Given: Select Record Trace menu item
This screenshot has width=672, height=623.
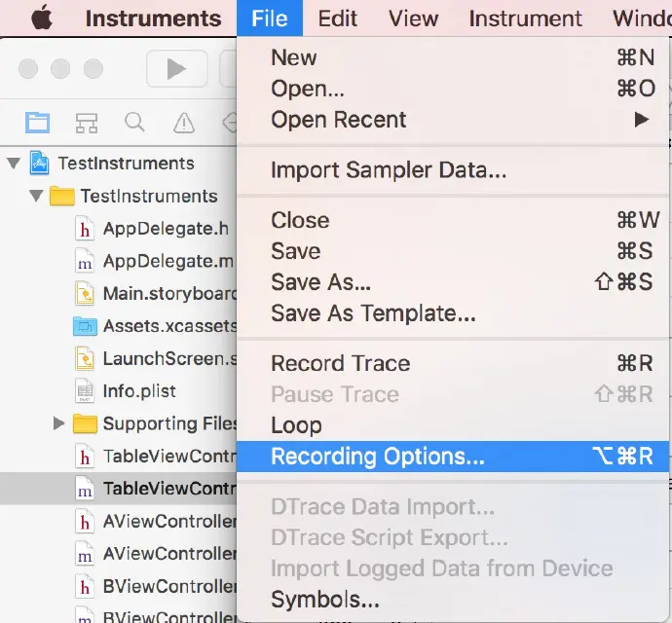Looking at the screenshot, I should coord(340,363).
